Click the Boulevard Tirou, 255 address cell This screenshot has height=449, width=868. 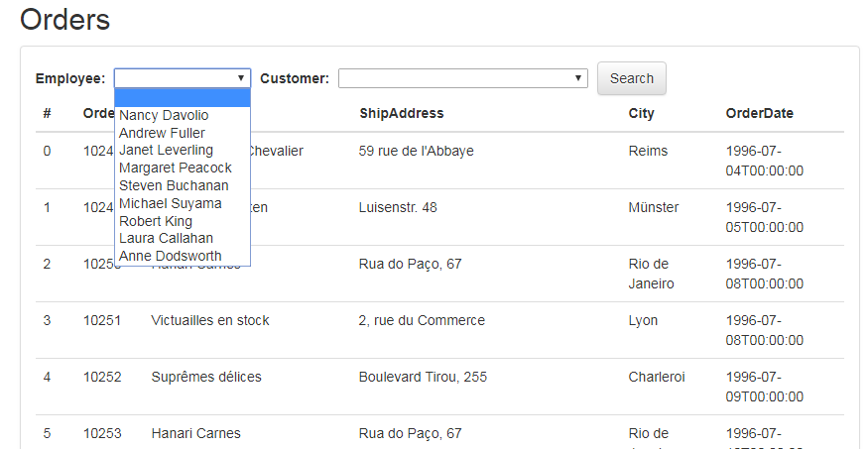tap(423, 377)
